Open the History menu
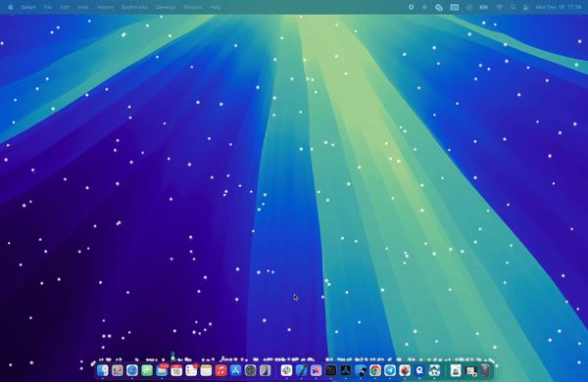This screenshot has height=382, width=588. (105, 7)
